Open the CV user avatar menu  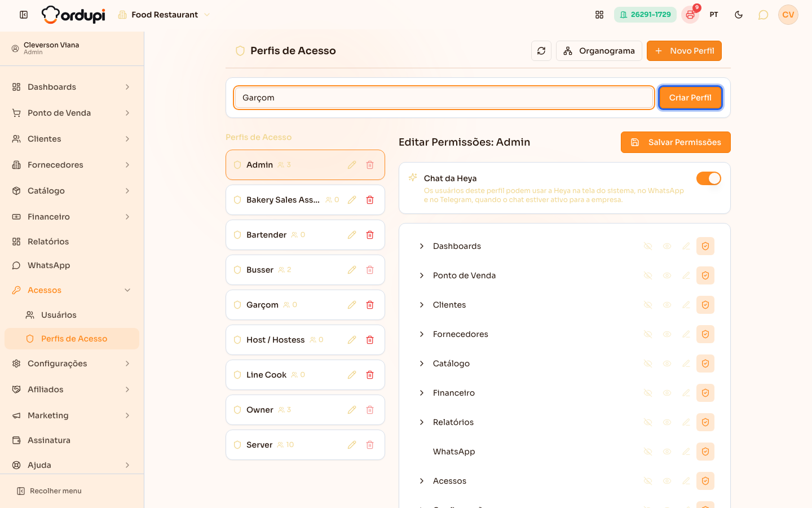pyautogui.click(x=788, y=15)
